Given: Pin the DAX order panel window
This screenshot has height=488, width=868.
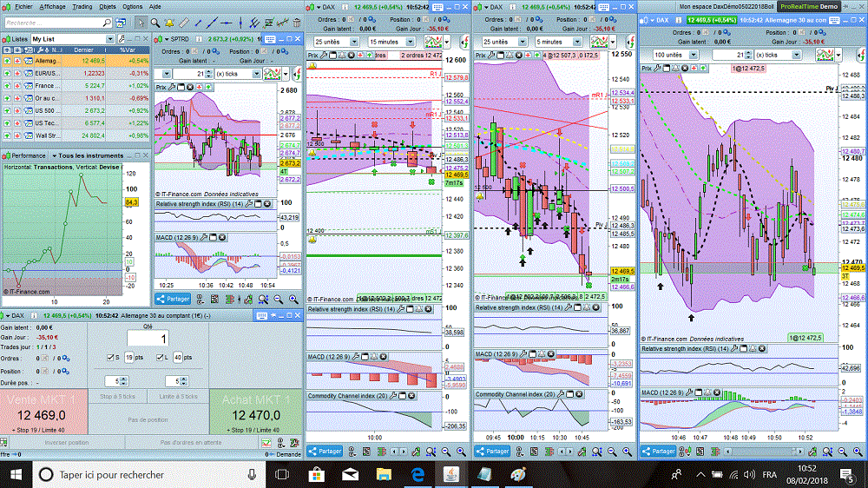Looking at the screenshot, I should (x=273, y=315).
